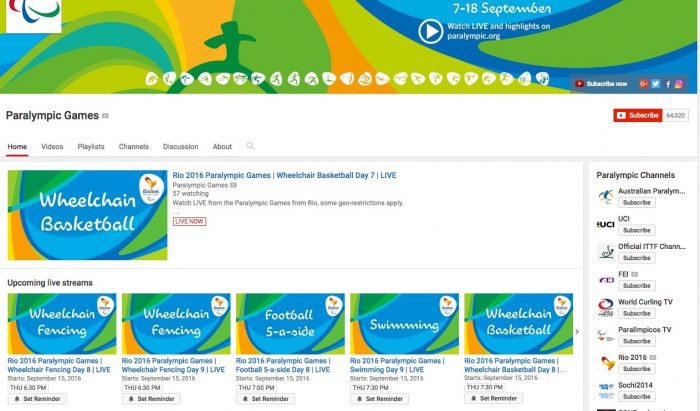The width and height of the screenshot is (700, 411).
Task: Open Wheelchair Fencing Day 9 LIVE title link
Action: 173,365
